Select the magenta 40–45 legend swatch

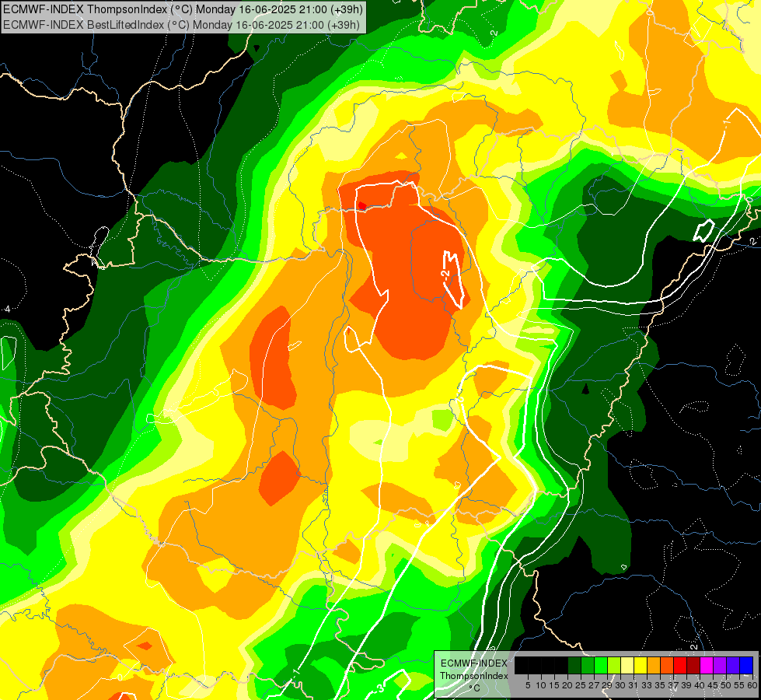(x=707, y=665)
